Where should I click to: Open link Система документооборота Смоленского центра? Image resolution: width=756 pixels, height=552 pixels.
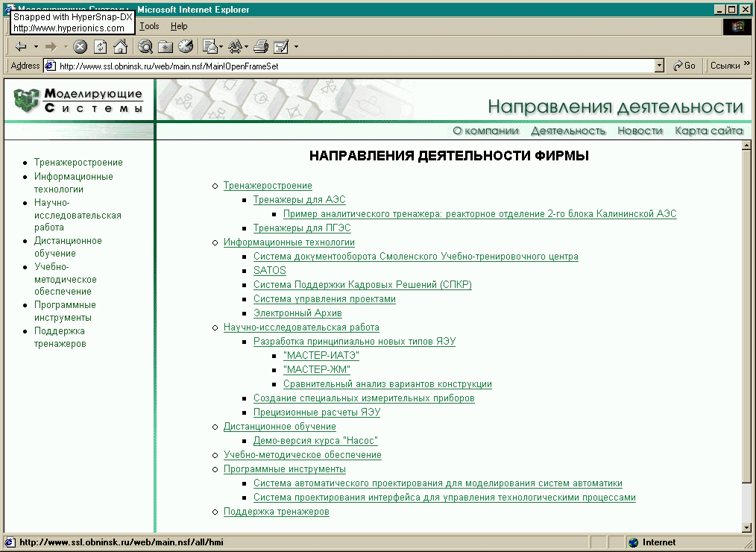tap(415, 257)
